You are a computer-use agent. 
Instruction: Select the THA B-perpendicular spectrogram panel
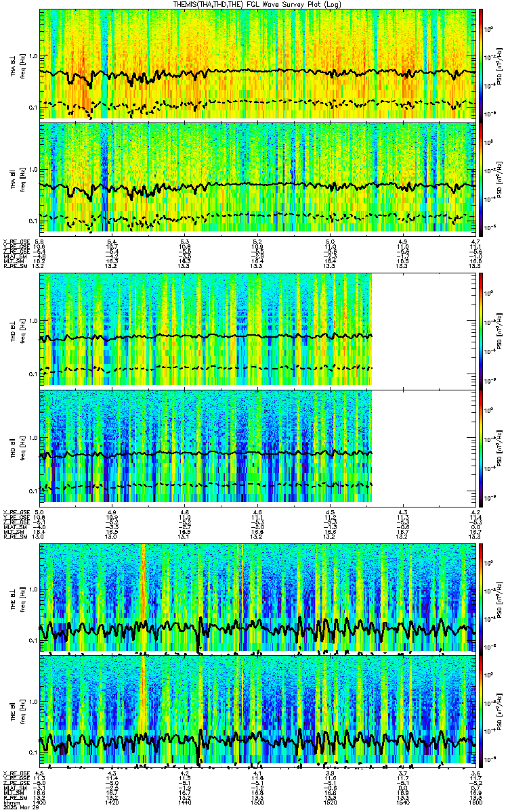(257, 64)
